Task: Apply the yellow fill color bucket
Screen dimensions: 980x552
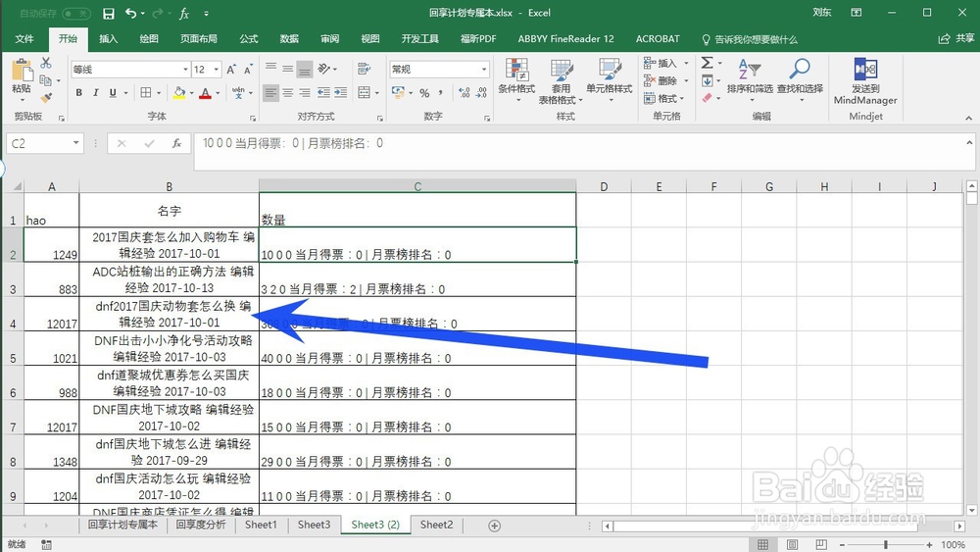Action: point(179,92)
